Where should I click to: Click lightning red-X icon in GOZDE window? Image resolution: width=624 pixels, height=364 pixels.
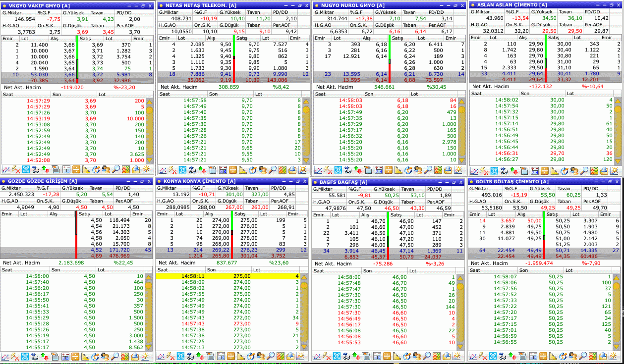click(x=15, y=356)
